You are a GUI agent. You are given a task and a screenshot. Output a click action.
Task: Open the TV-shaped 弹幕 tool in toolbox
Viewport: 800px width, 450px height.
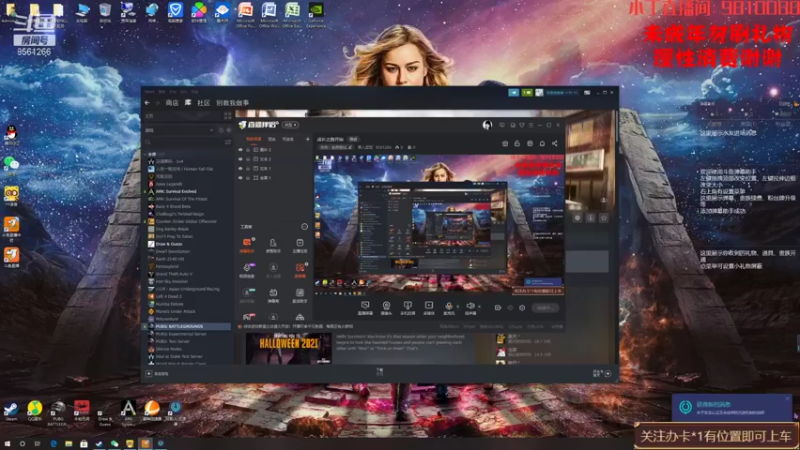click(273, 294)
